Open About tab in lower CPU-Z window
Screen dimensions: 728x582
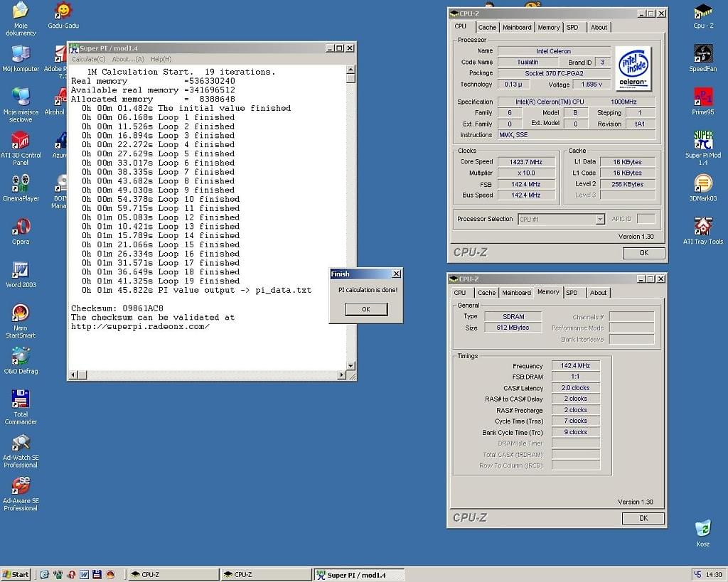[599, 293]
